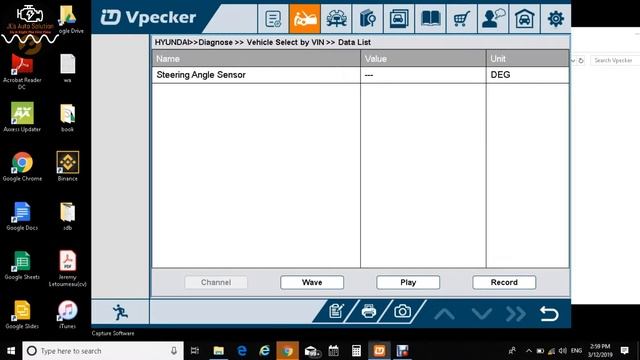The width and height of the screenshot is (640, 360).
Task: Select the Steering Angle Sensor row
Action: (x=360, y=75)
